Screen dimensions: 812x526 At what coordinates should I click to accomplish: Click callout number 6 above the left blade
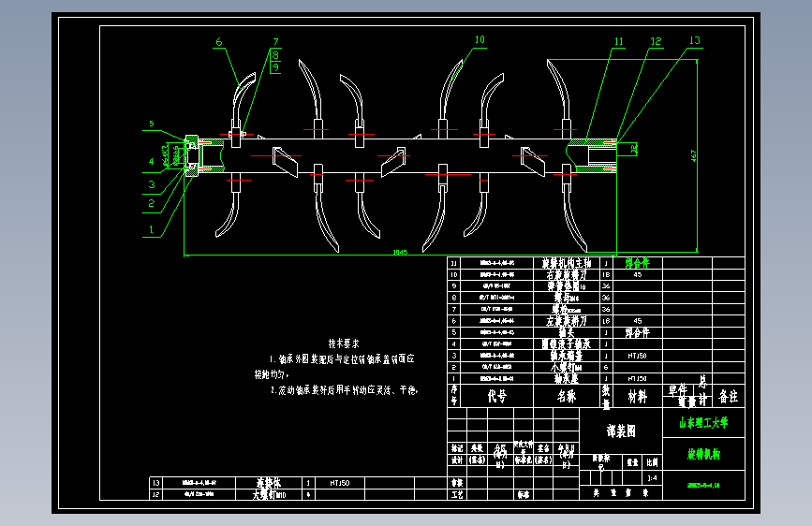click(219, 42)
